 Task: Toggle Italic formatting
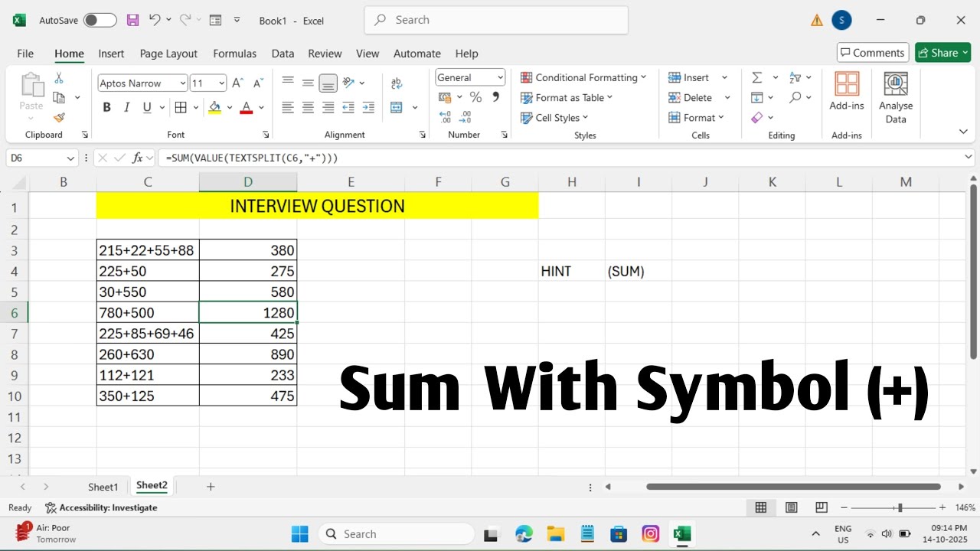pyautogui.click(x=127, y=108)
